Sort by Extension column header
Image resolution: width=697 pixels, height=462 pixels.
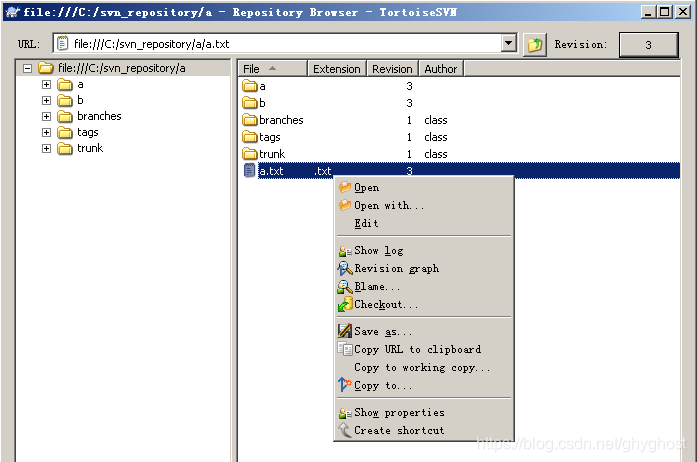coord(337,69)
